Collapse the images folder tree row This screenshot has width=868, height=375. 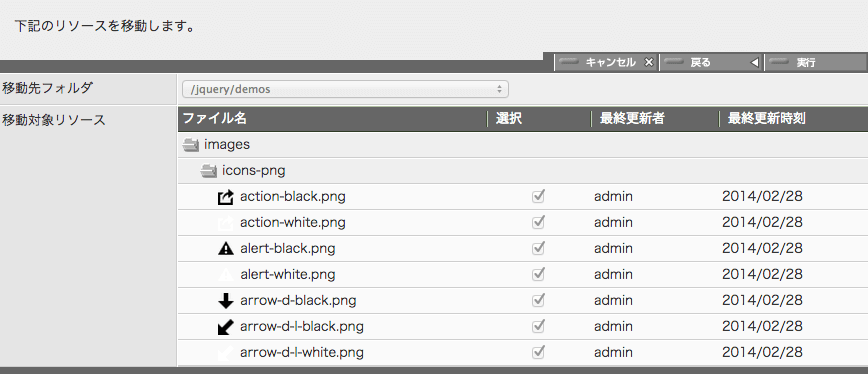pyautogui.click(x=523, y=145)
